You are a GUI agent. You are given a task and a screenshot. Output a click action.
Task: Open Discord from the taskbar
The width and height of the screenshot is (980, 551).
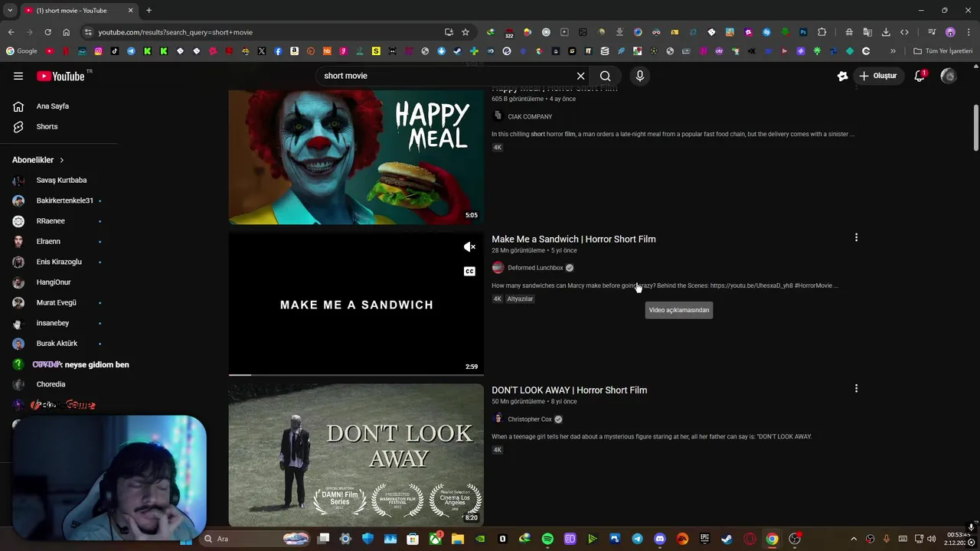click(x=660, y=539)
